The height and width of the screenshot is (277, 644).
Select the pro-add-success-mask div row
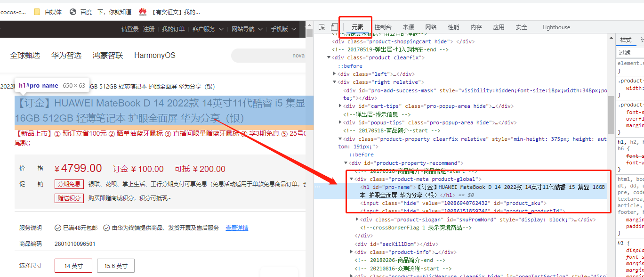461,94
